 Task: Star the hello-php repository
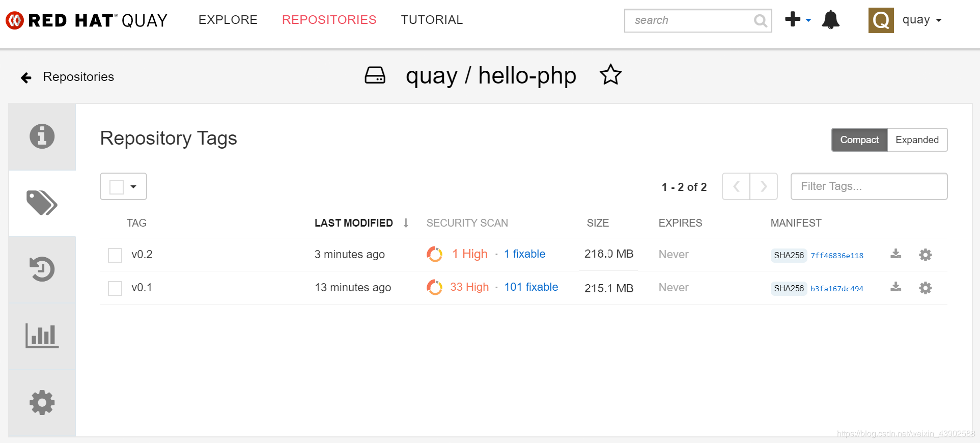click(610, 75)
